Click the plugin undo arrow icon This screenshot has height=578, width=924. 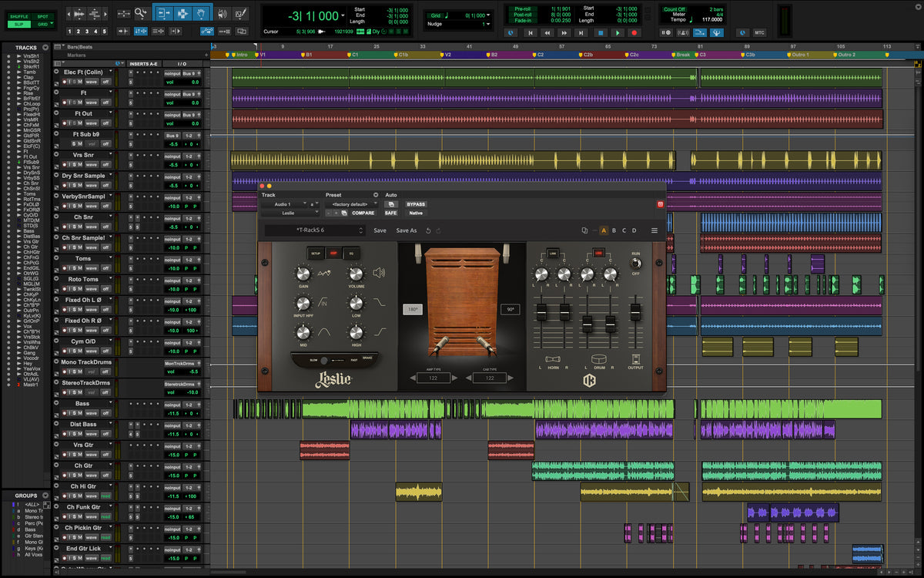tap(428, 230)
